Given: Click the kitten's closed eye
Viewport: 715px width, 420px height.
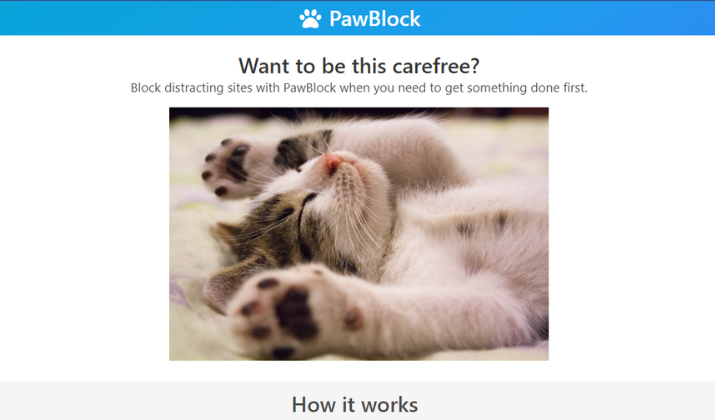Looking at the screenshot, I should pyautogui.click(x=308, y=198).
